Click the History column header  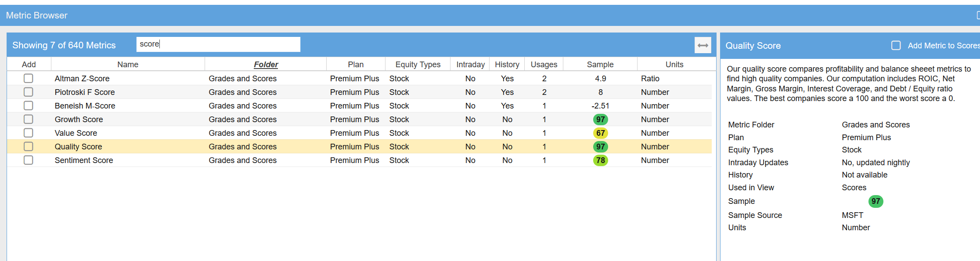[507, 65]
